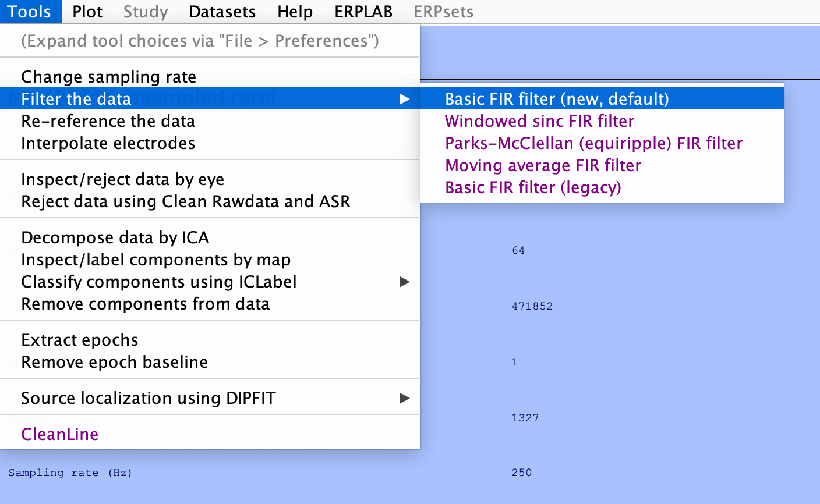Open the Datasets menu
This screenshot has width=820, height=504.
[222, 12]
